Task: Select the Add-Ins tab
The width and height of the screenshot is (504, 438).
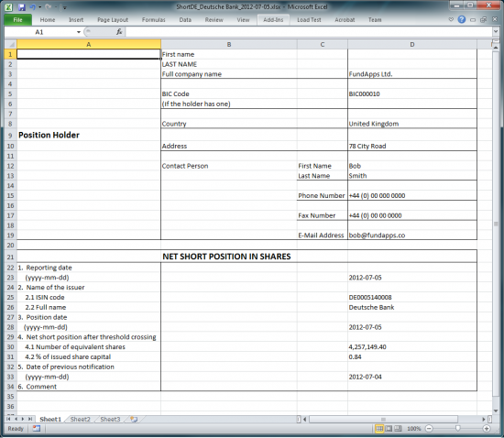Action: (x=273, y=19)
